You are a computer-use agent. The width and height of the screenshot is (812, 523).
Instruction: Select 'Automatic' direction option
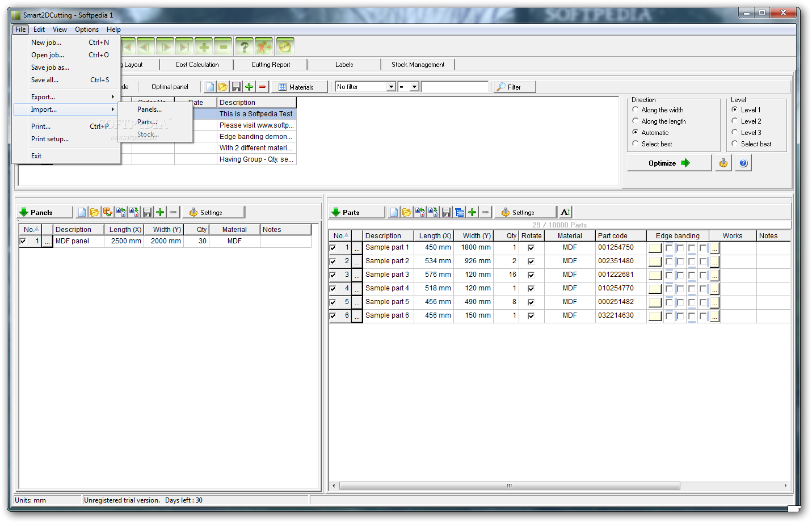[x=650, y=133]
